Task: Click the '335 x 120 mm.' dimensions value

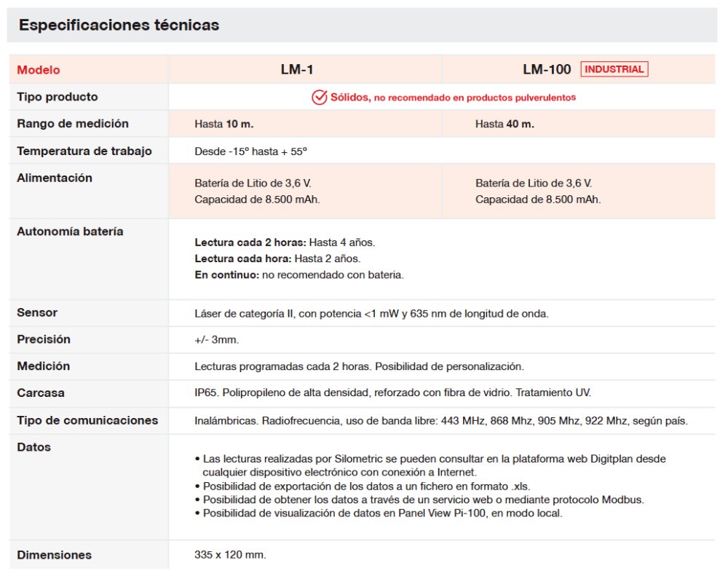Action: tap(231, 555)
